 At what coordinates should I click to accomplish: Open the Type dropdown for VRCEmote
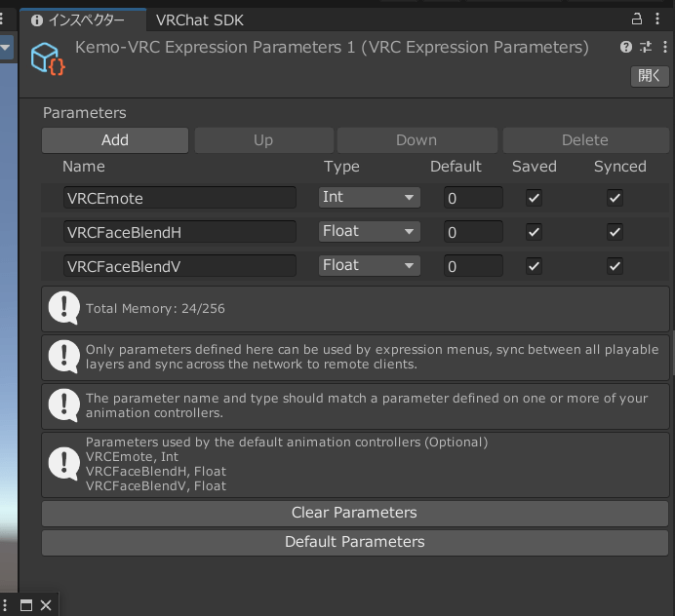click(370, 197)
